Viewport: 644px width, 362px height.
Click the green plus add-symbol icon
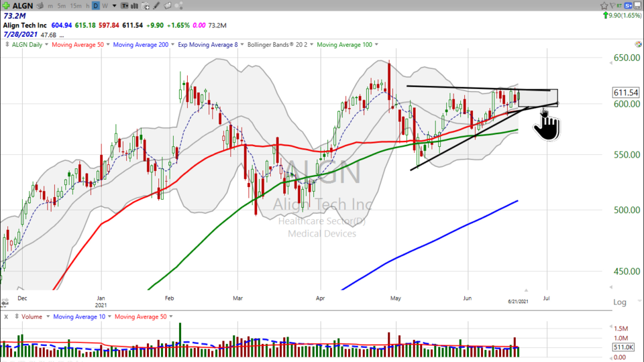[x=6, y=6]
